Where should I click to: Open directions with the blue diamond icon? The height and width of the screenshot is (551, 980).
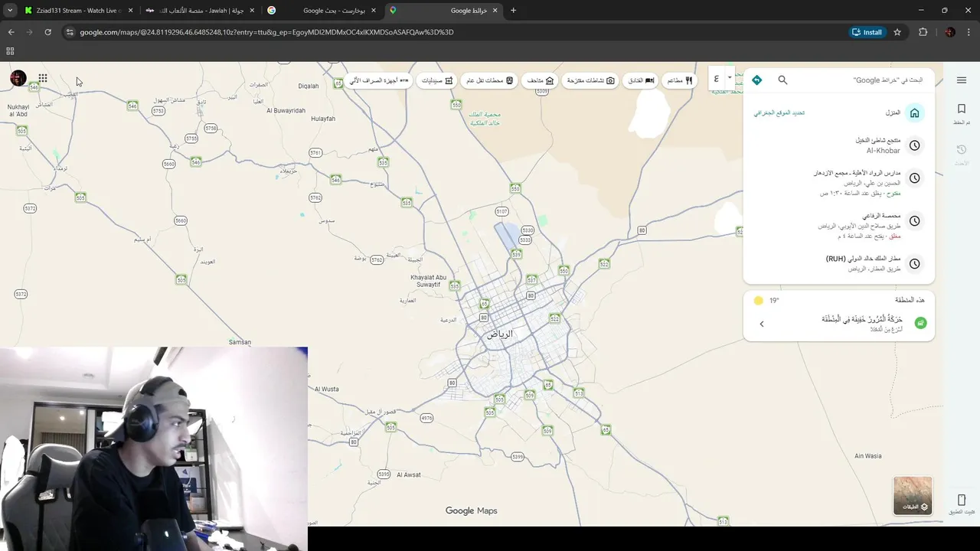pos(756,80)
